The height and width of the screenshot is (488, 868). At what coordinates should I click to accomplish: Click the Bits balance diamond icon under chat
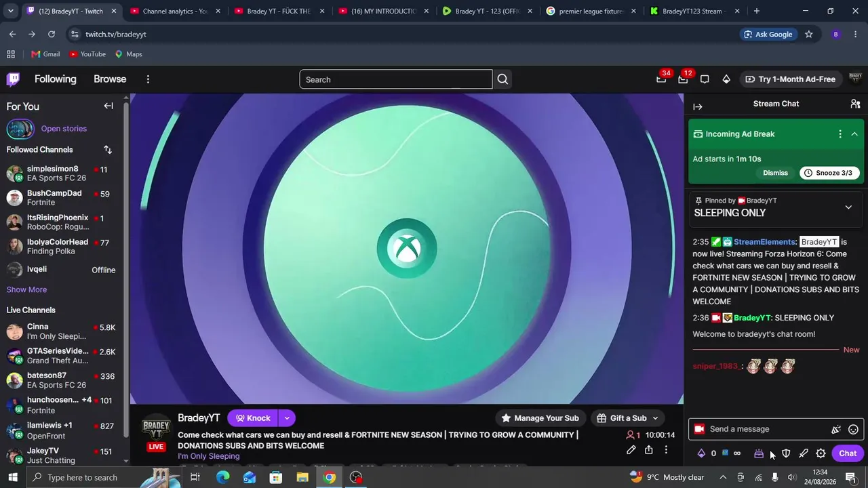701,453
